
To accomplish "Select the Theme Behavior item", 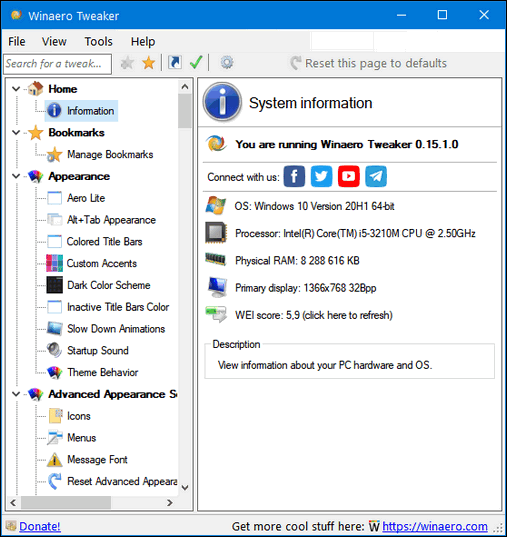I will tap(102, 372).
